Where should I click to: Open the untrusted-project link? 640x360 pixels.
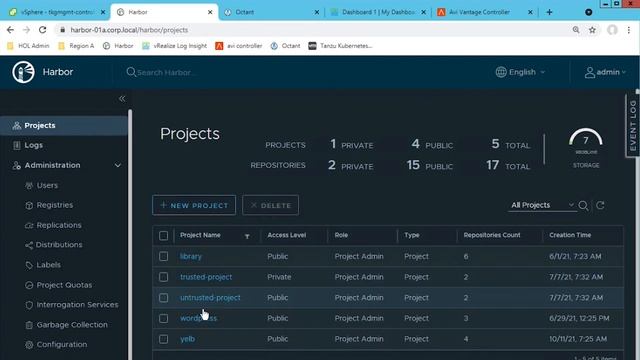point(210,298)
